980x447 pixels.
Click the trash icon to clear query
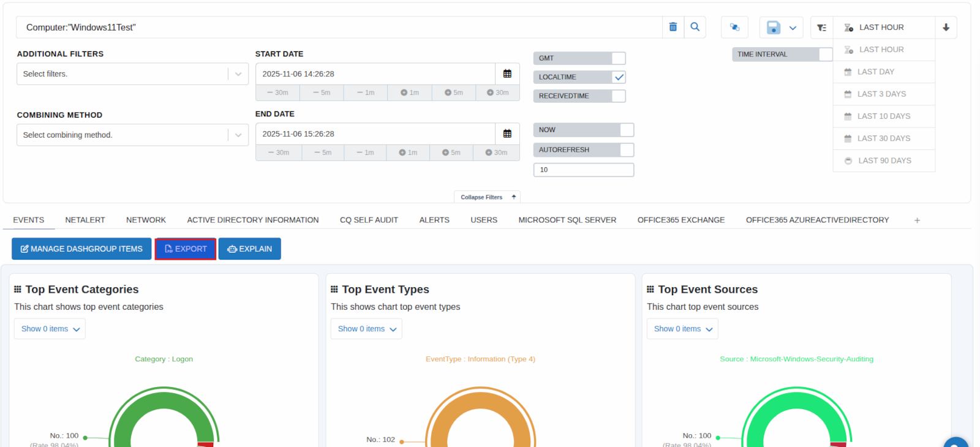673,27
